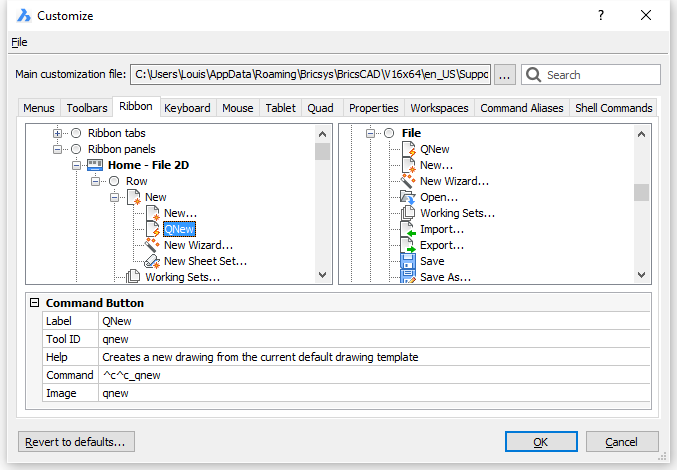Collapse the Command Button properties section

point(35,303)
